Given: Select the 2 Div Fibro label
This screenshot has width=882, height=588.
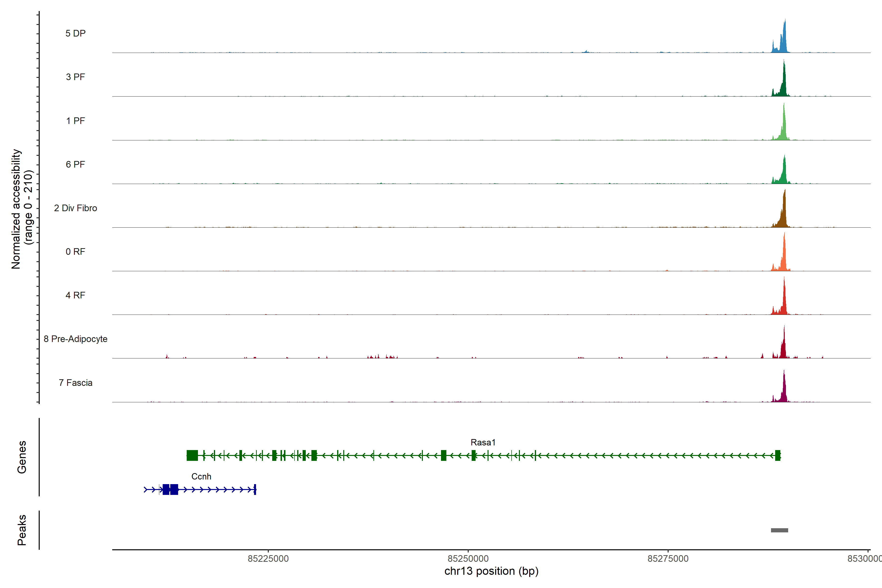Looking at the screenshot, I should [75, 208].
